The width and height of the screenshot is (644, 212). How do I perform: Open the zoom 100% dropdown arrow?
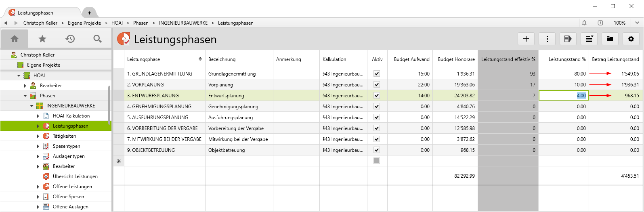click(637, 23)
